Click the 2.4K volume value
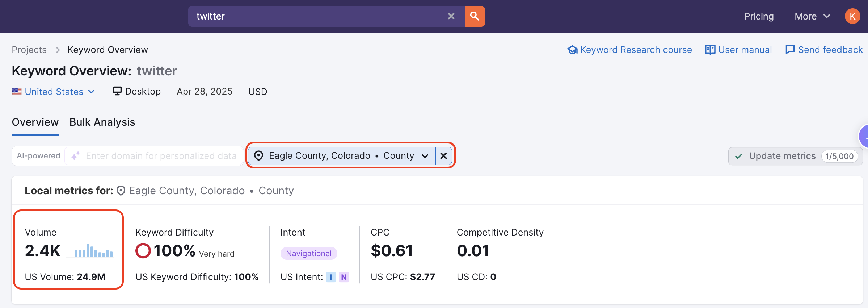 click(x=43, y=251)
